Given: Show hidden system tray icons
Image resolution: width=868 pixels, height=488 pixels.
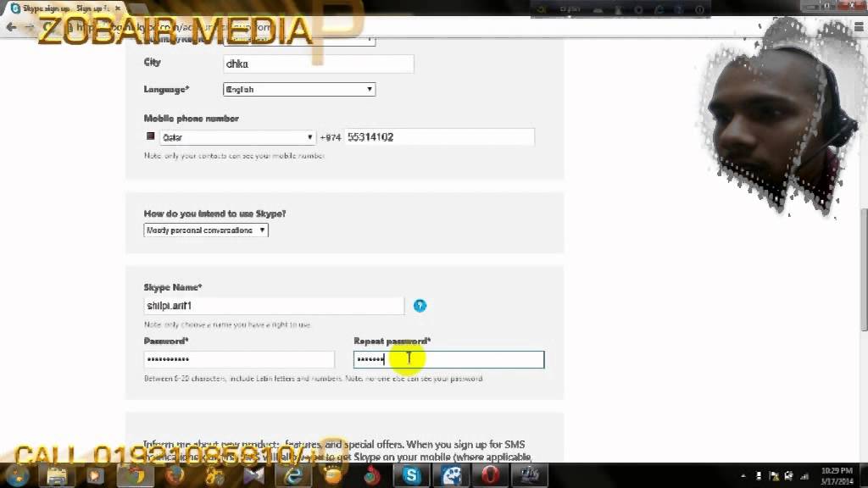Looking at the screenshot, I should (743, 476).
